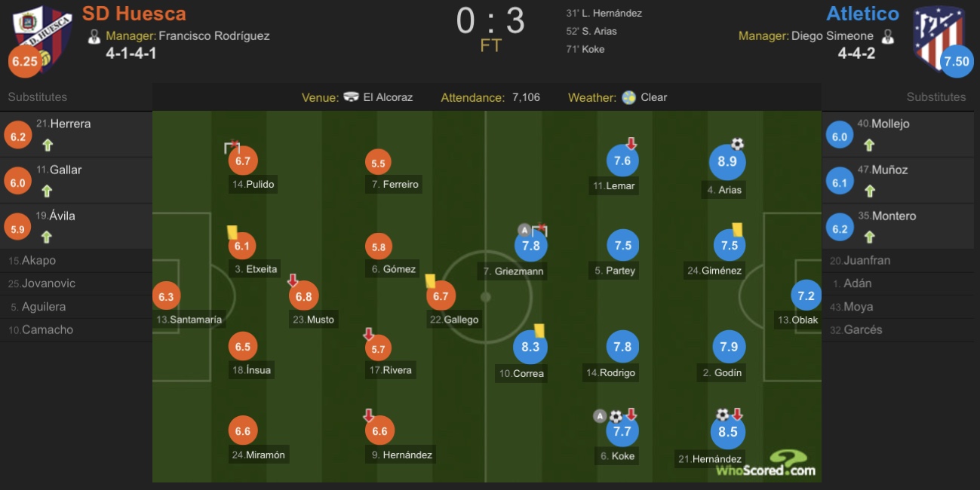Image resolution: width=980 pixels, height=490 pixels.
Task: Click the SD Huesca team name
Action: click(134, 14)
